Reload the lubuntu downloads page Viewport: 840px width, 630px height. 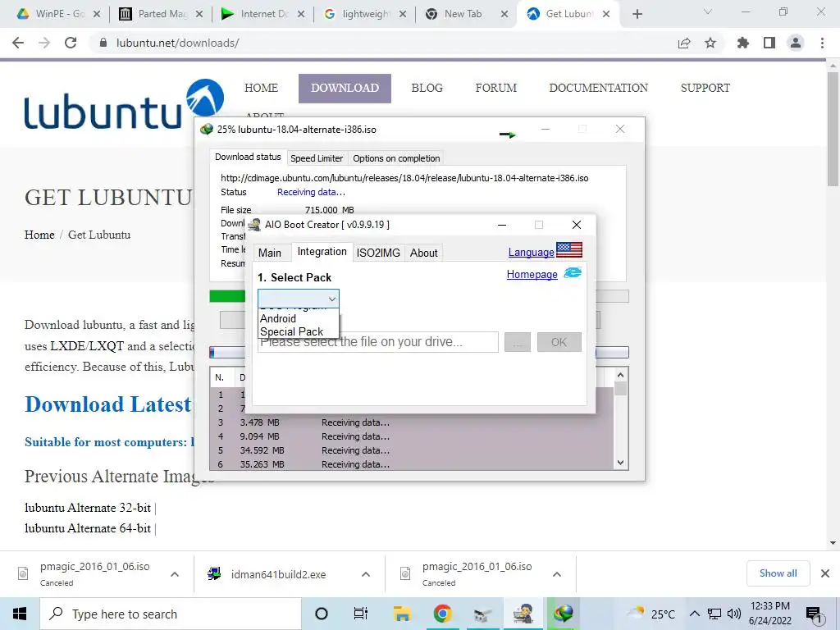coord(71,43)
